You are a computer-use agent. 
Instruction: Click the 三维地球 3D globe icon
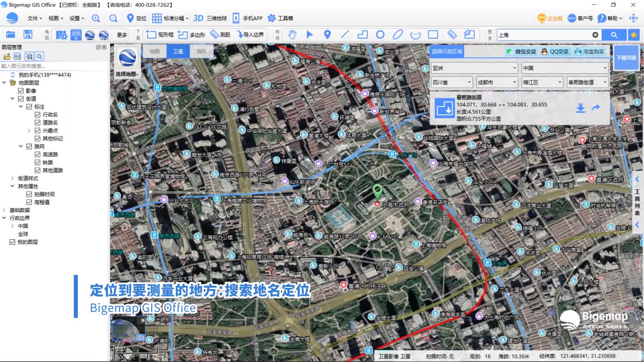pyautogui.click(x=208, y=18)
